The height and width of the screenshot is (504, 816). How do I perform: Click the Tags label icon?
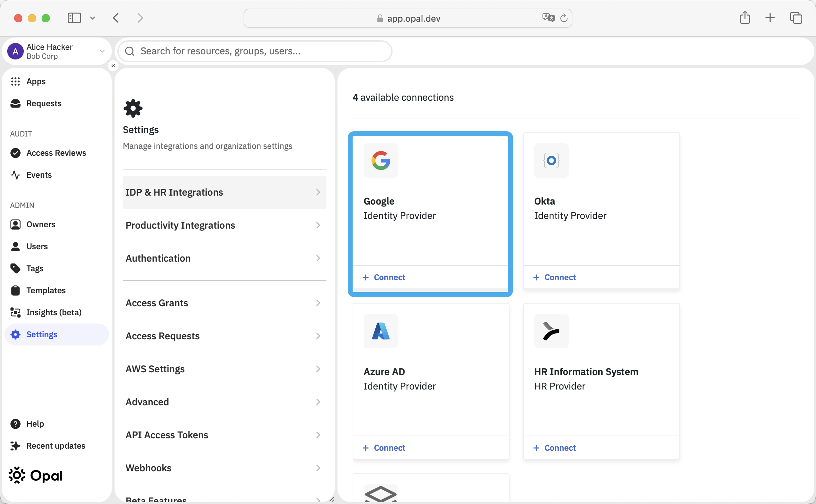click(15, 269)
